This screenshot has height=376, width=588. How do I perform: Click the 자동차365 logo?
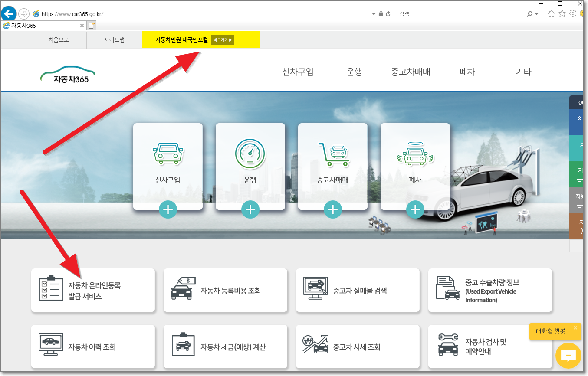point(68,75)
